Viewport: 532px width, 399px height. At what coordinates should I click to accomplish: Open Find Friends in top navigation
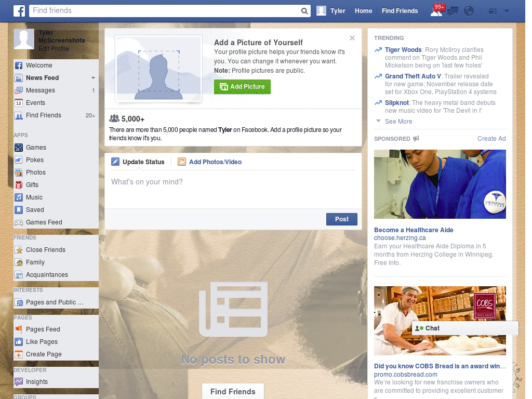pyautogui.click(x=400, y=11)
